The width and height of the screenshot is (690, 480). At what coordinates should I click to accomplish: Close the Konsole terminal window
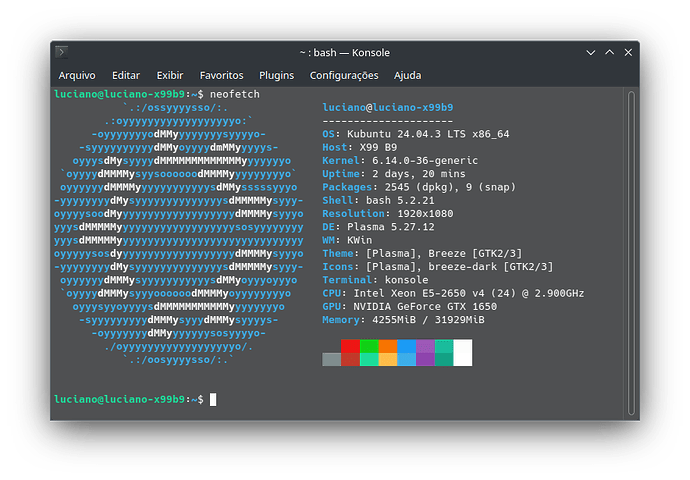click(627, 52)
